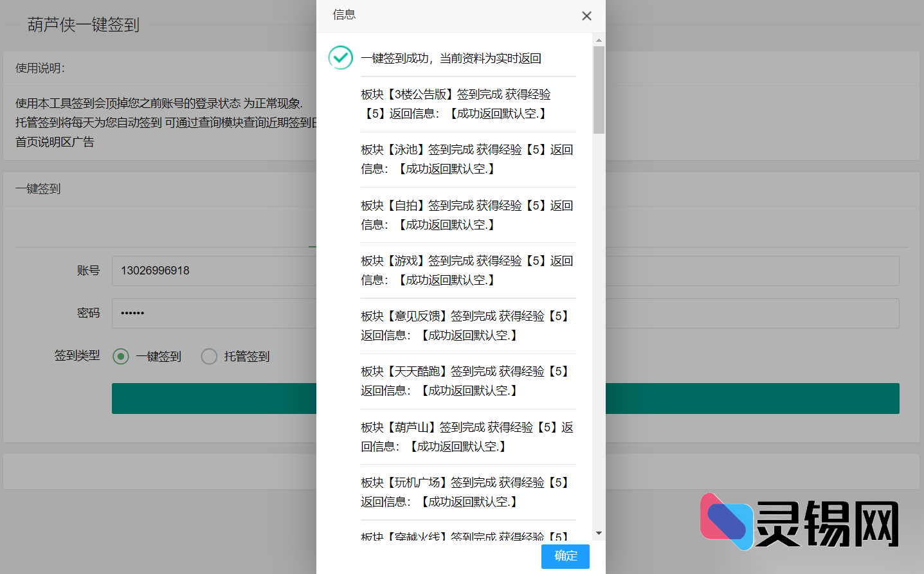The height and width of the screenshot is (574, 924).
Task: Click the 一键签到 panel header
Action: coord(37,188)
